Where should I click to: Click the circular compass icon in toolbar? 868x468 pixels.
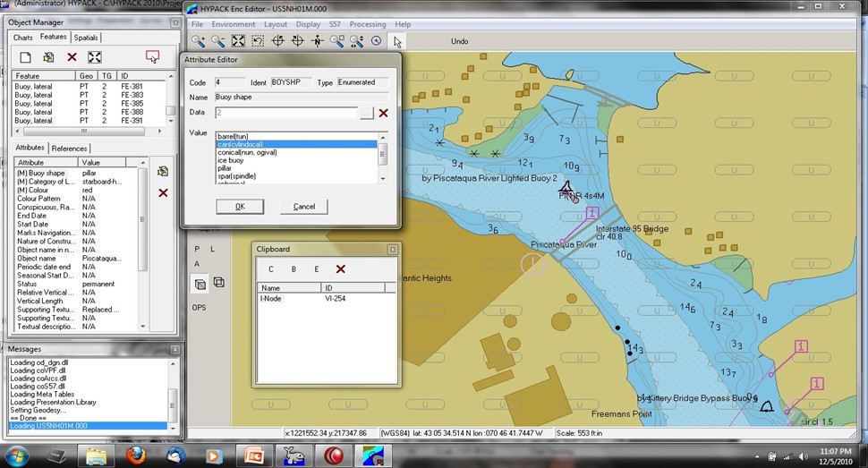(377, 41)
